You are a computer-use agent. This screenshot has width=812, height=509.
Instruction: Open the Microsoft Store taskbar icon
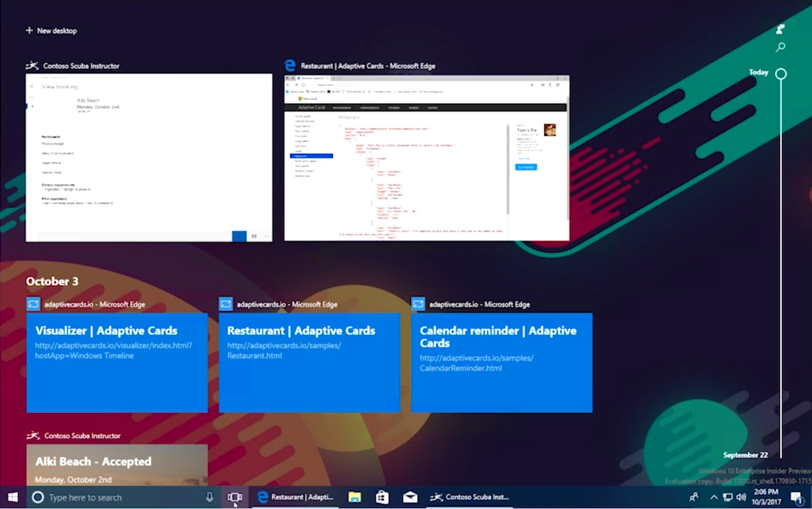[382, 497]
